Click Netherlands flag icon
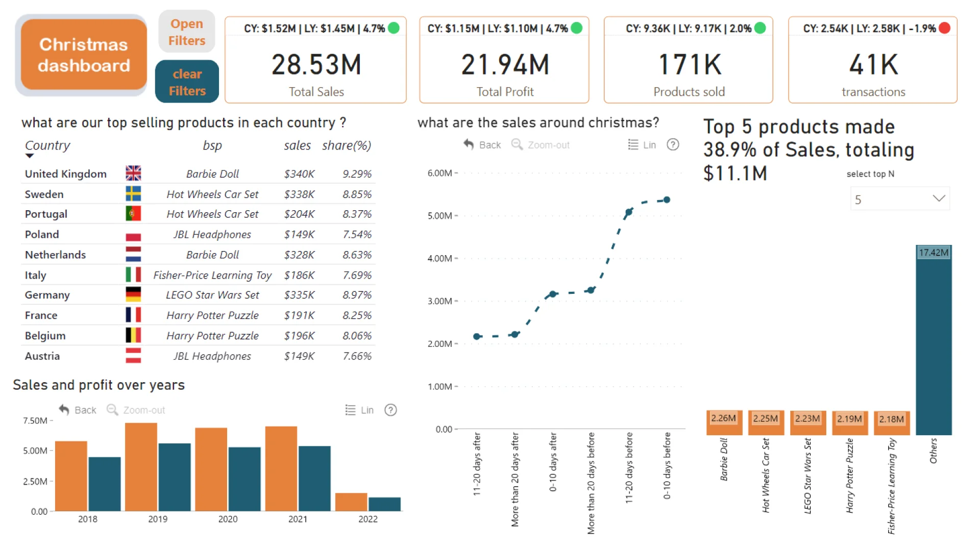Viewport: 980px width, 551px height. [x=133, y=254]
